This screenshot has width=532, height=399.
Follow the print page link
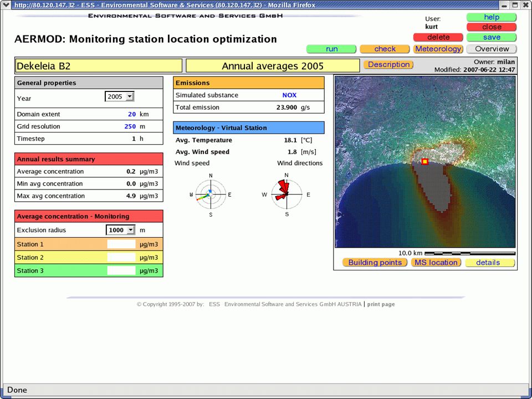tap(381, 304)
